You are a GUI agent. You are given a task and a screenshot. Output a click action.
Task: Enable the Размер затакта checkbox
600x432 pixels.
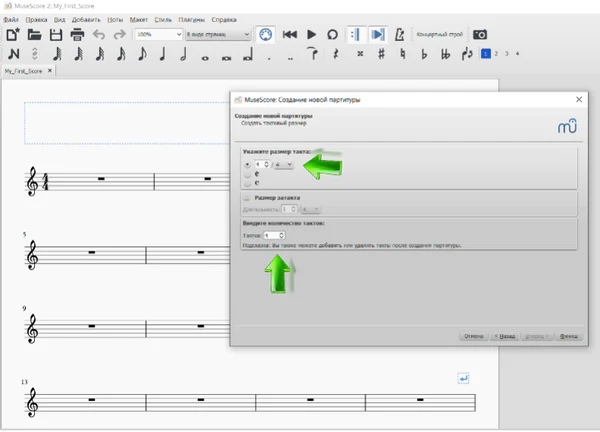[x=247, y=197]
